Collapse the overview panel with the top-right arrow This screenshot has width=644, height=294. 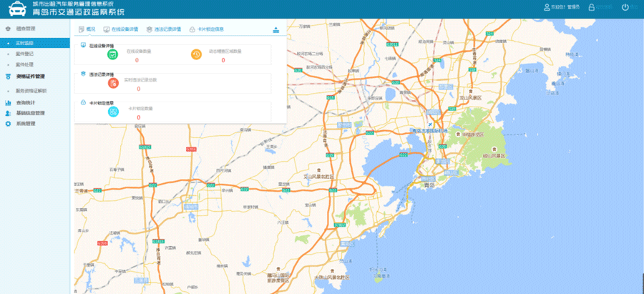[x=275, y=29]
